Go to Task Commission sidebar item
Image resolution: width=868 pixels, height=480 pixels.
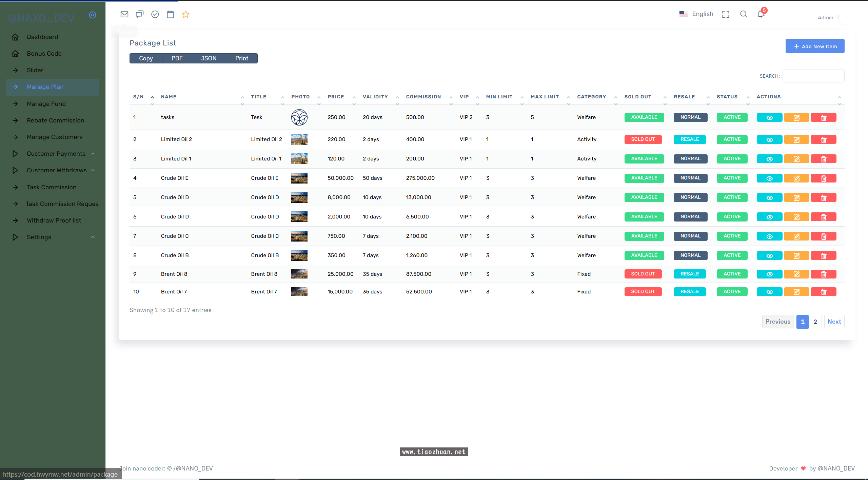tap(52, 187)
